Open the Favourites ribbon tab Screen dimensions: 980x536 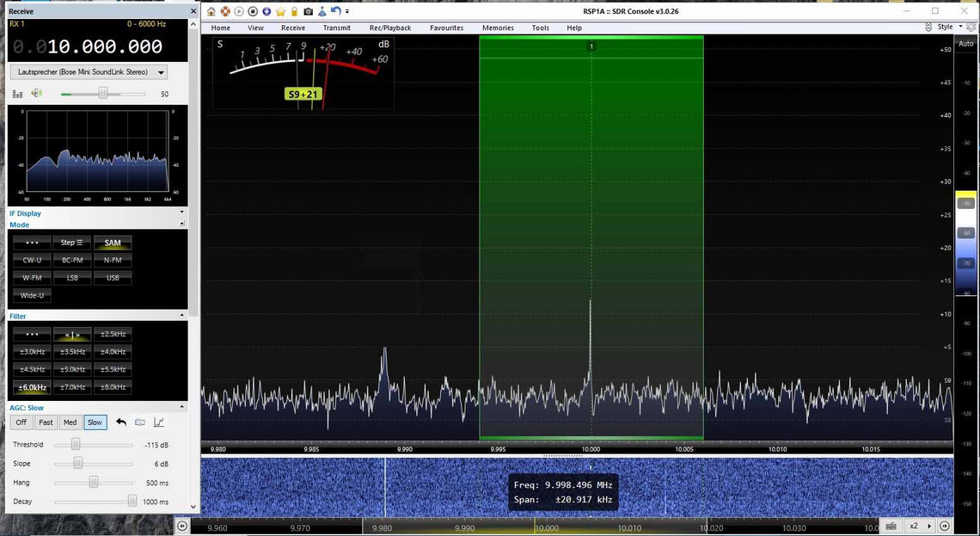coord(446,28)
